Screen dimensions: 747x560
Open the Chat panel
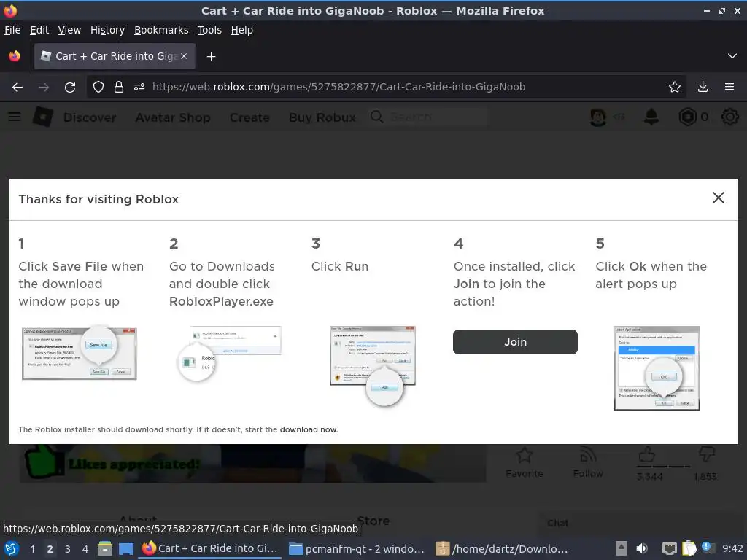[558, 524]
